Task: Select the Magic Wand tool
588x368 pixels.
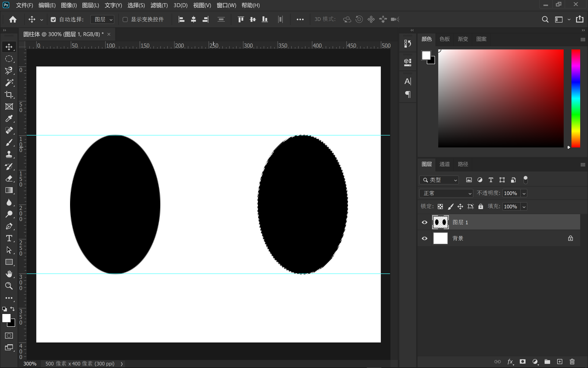Action: point(9,83)
